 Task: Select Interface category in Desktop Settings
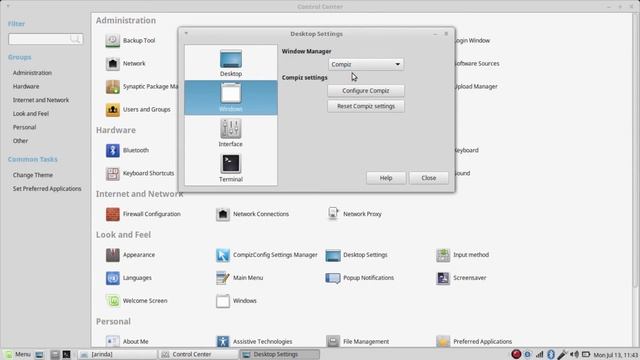tap(231, 133)
